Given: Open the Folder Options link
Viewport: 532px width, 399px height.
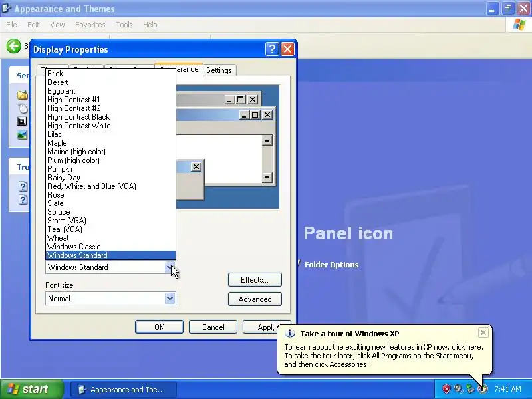Looking at the screenshot, I should [331, 265].
